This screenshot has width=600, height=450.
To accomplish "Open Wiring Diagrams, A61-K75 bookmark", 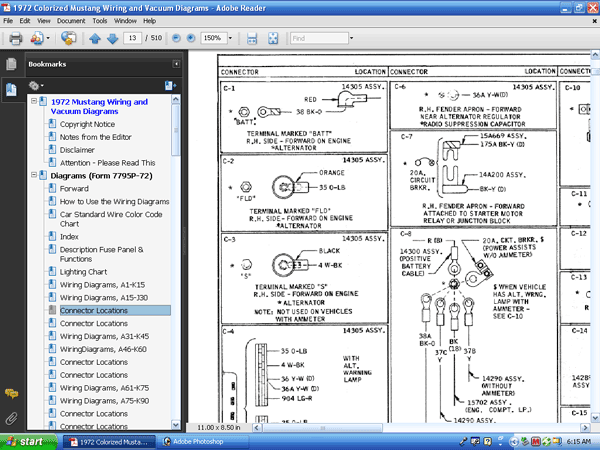I will (x=104, y=388).
